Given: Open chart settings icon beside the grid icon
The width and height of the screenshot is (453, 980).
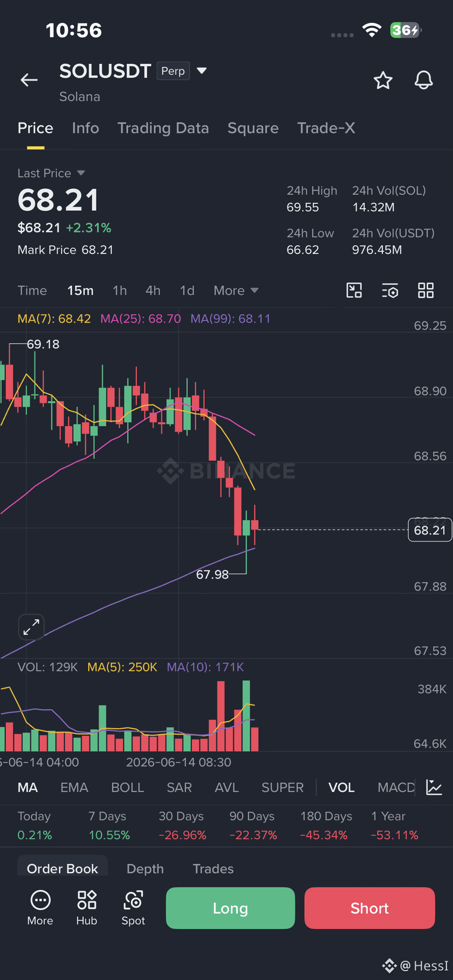Looking at the screenshot, I should pos(390,290).
